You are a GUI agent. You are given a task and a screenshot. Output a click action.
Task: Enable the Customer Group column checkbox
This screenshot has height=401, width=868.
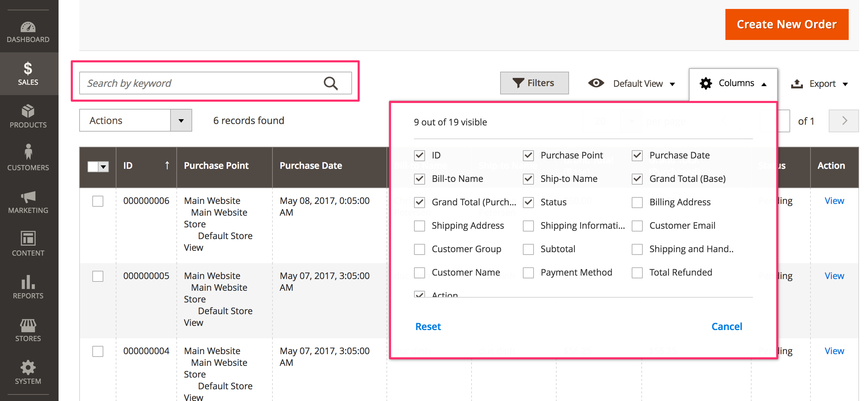pyautogui.click(x=419, y=249)
